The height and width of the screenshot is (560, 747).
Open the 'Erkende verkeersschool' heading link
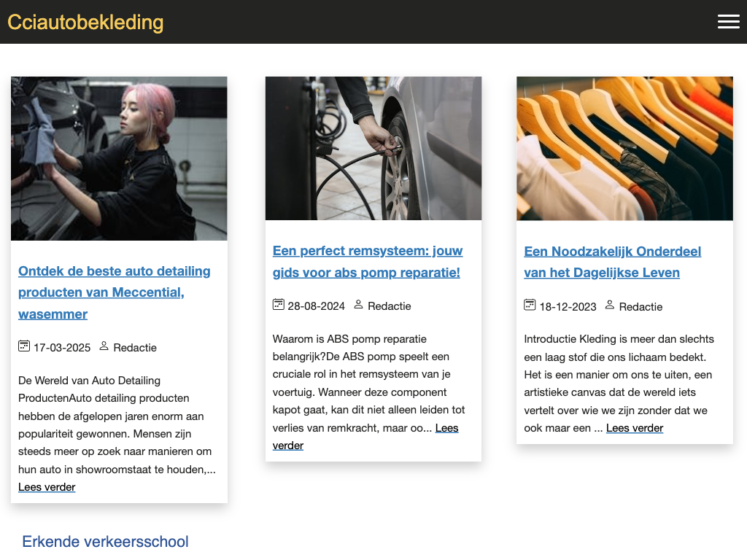[105, 542]
